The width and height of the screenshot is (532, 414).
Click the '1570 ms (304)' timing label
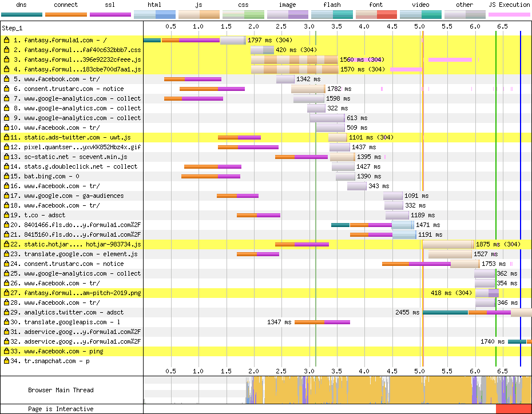tap(362, 69)
